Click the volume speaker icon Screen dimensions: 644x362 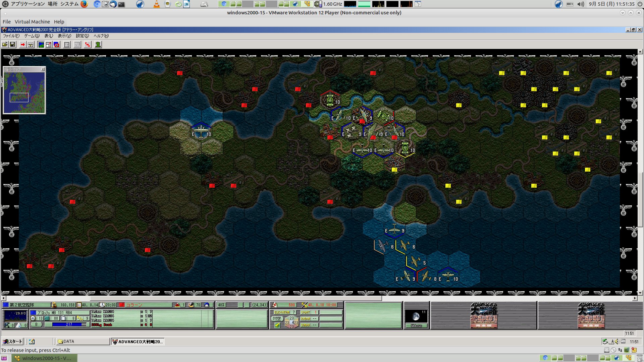[581, 4]
